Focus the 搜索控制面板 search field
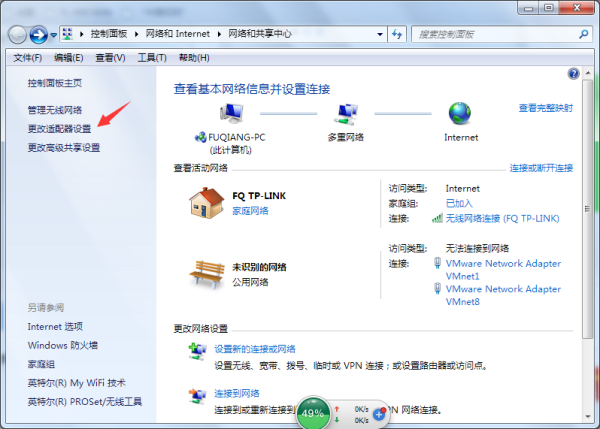 click(x=496, y=34)
